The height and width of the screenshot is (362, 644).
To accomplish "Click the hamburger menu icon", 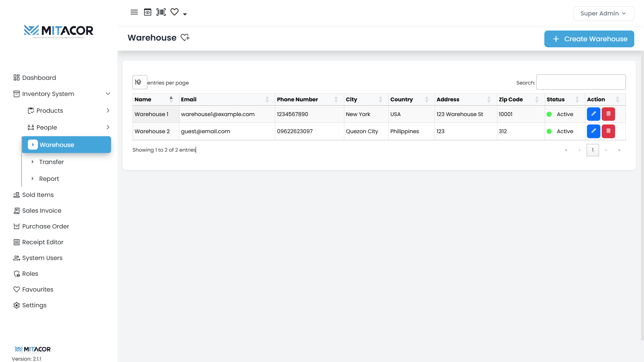I will 134,12.
